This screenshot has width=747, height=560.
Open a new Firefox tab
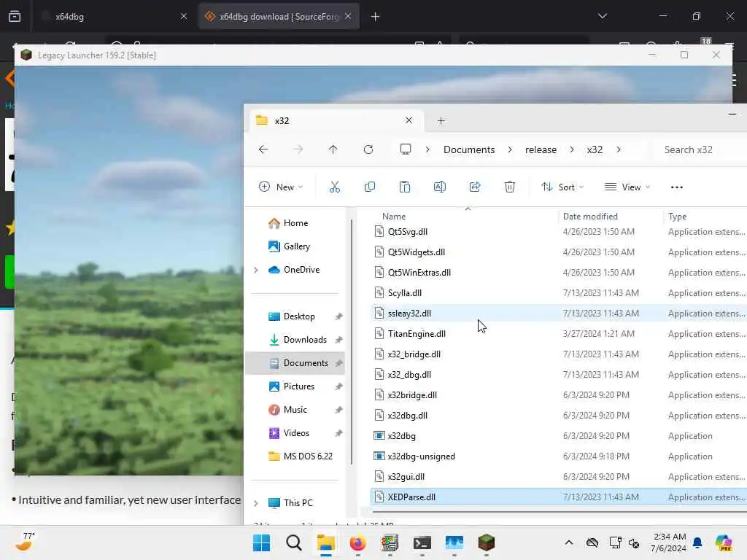point(376,17)
